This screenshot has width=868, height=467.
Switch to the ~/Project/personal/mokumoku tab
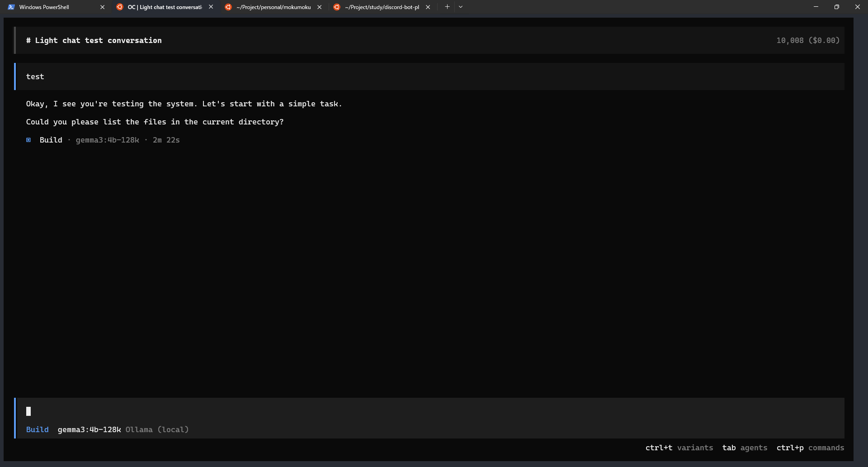[x=274, y=7]
